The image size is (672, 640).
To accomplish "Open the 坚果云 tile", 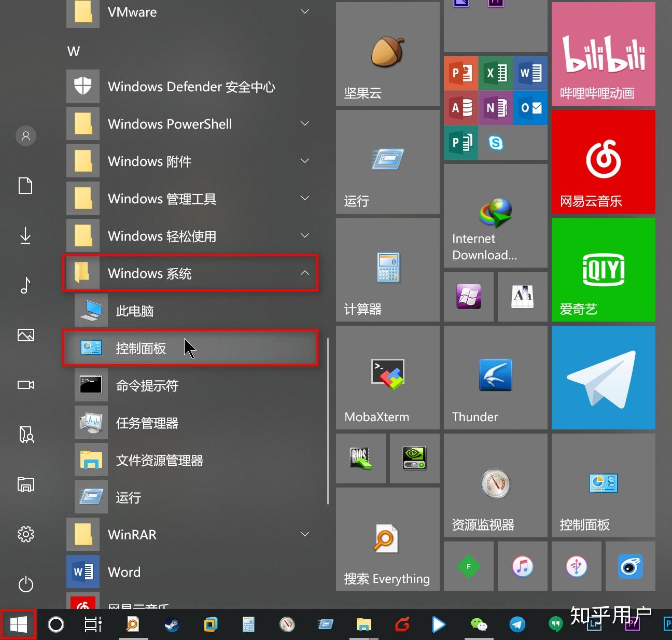I will click(x=387, y=54).
